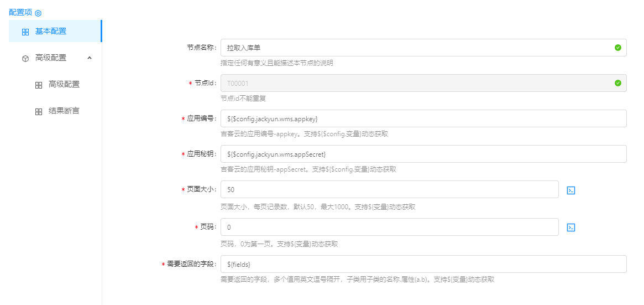The width and height of the screenshot is (644, 305).
Task: Click the cube icon of 高级配置 group
Action: click(x=25, y=58)
